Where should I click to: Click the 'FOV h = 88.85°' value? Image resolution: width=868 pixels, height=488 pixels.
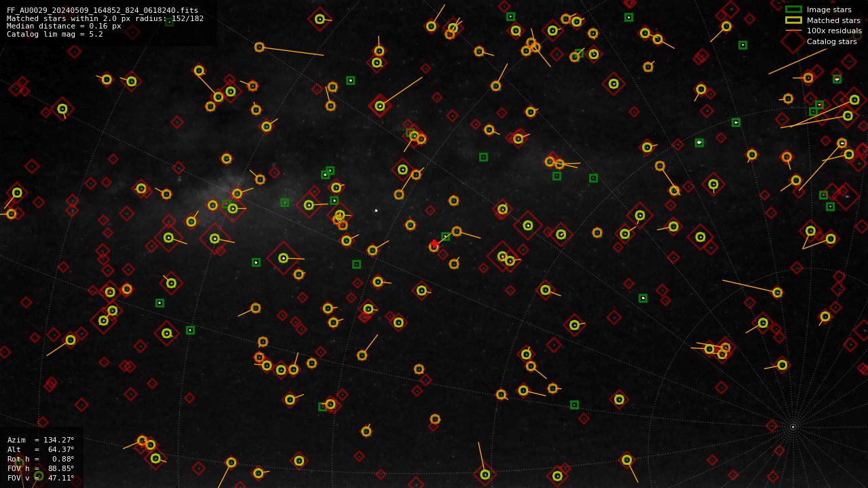point(41,468)
